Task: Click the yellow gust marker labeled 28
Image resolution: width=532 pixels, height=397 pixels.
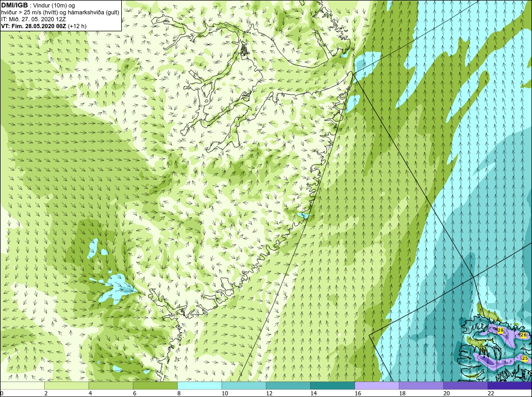Action: [x=500, y=330]
